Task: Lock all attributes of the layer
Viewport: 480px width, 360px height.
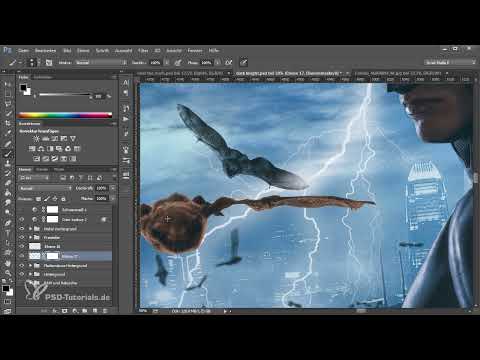Action: 63,199
